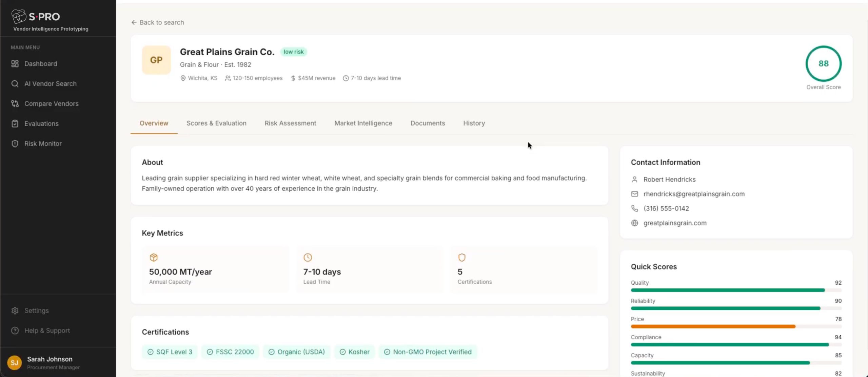Click the Evaluations clipboard icon
The width and height of the screenshot is (868, 377).
click(15, 124)
